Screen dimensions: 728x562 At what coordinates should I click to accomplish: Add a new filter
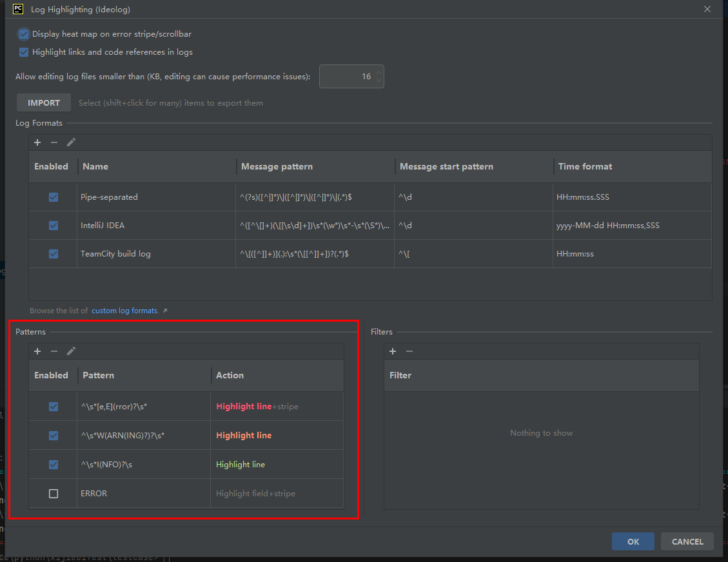(x=393, y=351)
